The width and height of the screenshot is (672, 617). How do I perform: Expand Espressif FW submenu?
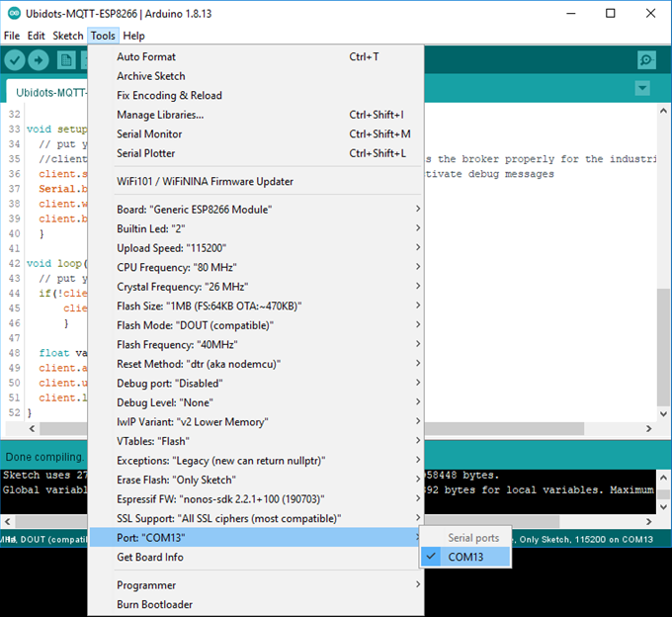(256, 498)
